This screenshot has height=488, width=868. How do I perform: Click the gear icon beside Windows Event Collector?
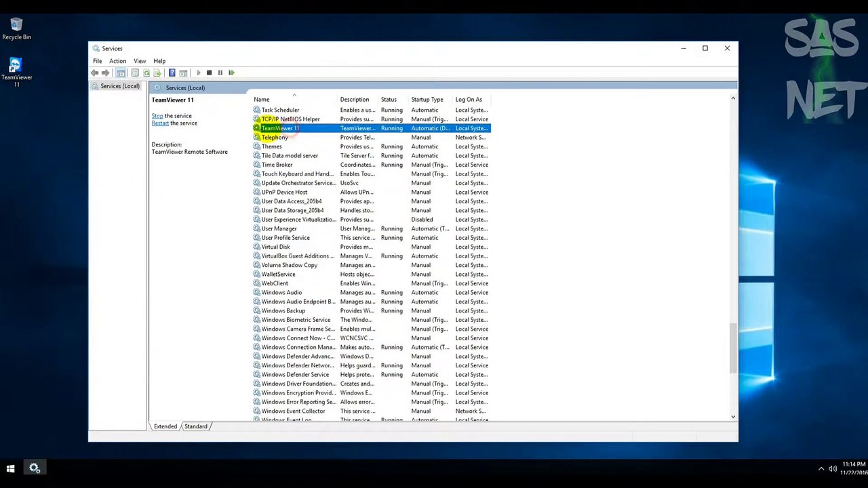(x=257, y=411)
